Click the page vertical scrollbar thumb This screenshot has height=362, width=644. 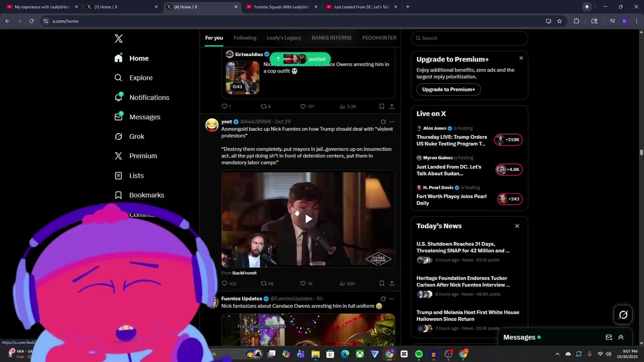tap(641, 152)
